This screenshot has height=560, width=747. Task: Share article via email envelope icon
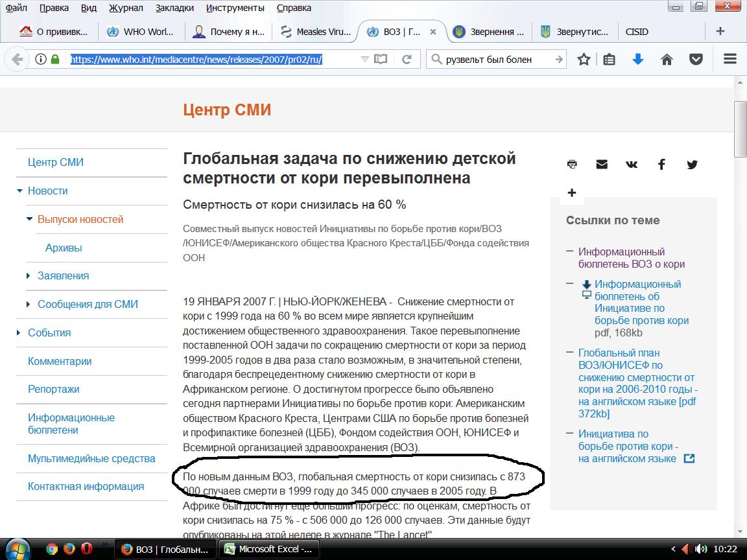tap(602, 164)
